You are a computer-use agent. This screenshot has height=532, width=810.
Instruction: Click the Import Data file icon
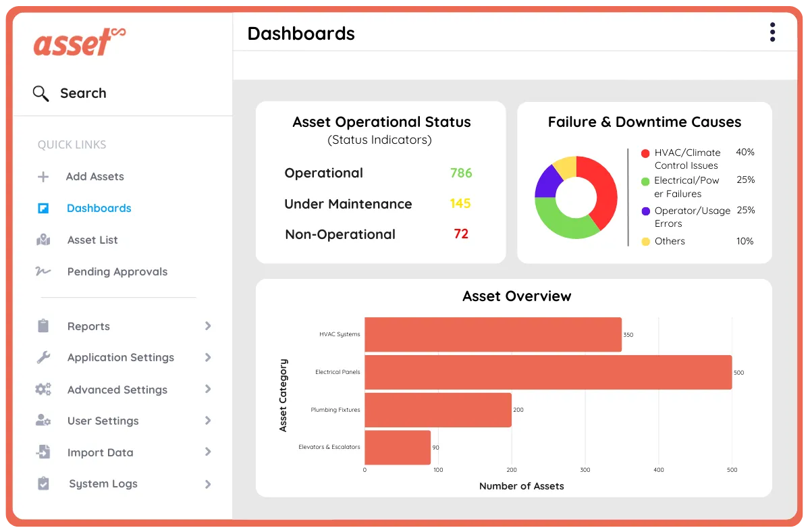click(43, 452)
